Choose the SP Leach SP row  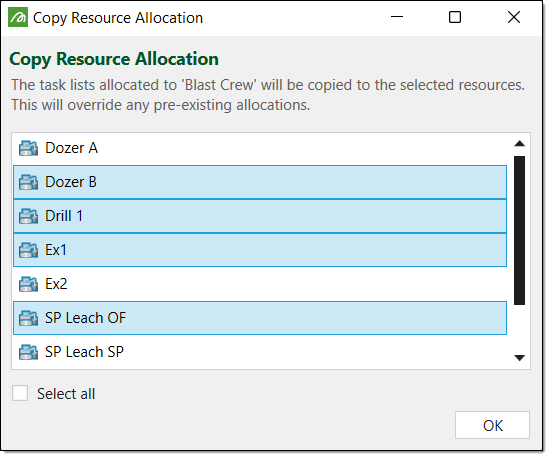coord(260,352)
